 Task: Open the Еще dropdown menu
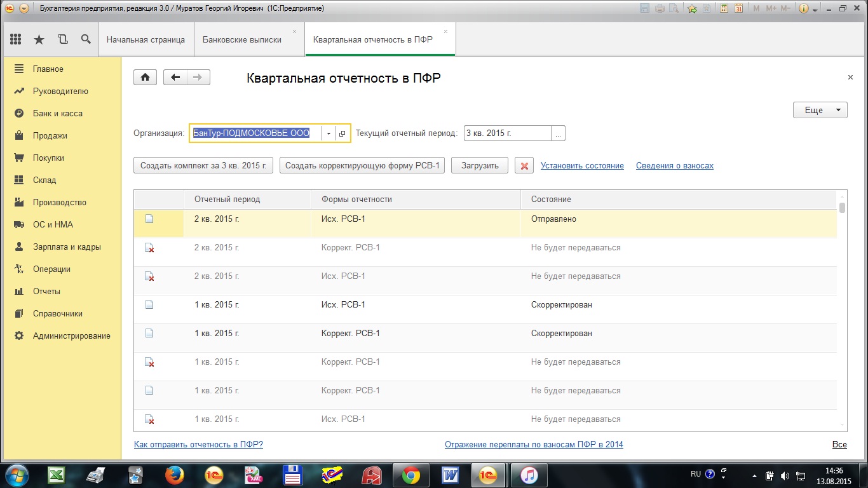(820, 110)
